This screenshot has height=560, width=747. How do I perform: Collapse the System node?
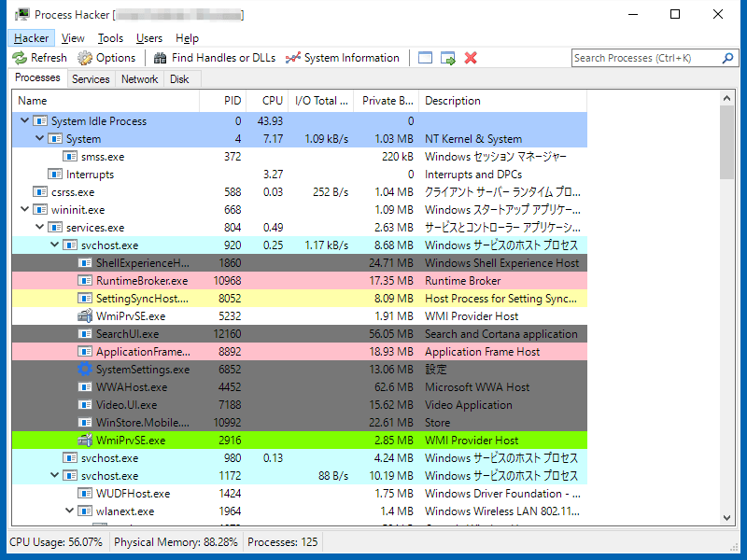(x=39, y=138)
